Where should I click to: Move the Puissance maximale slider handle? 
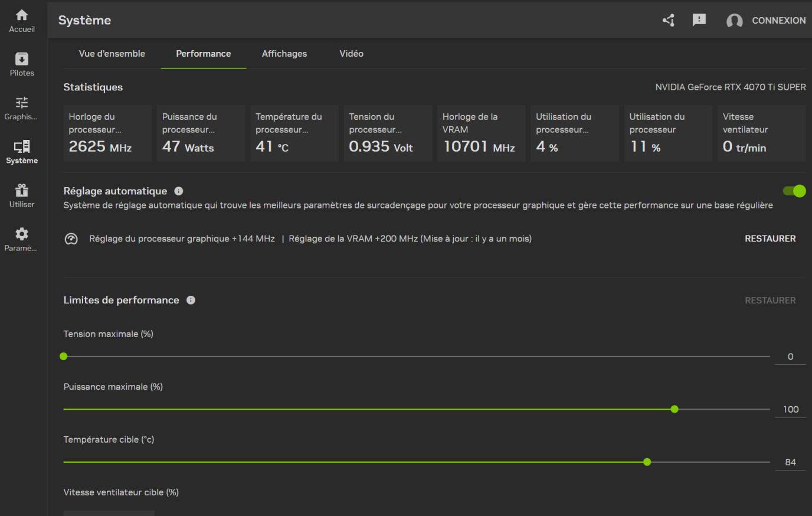(x=675, y=409)
